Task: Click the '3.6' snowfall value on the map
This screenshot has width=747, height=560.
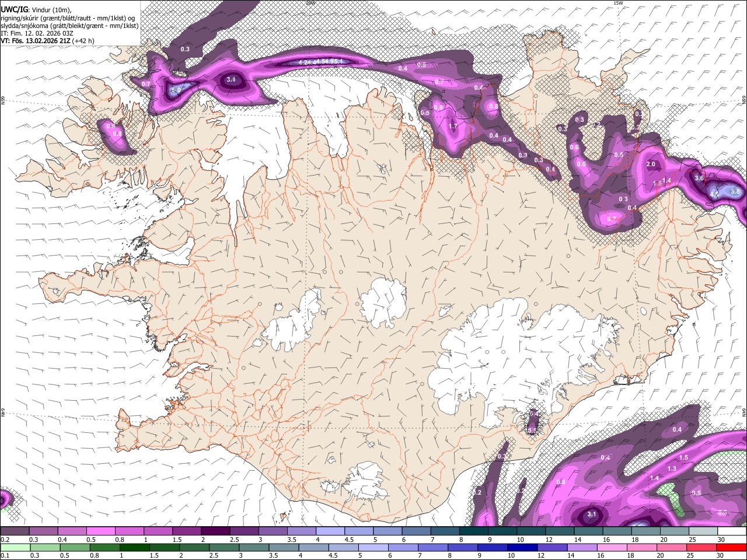Action: tap(699, 178)
